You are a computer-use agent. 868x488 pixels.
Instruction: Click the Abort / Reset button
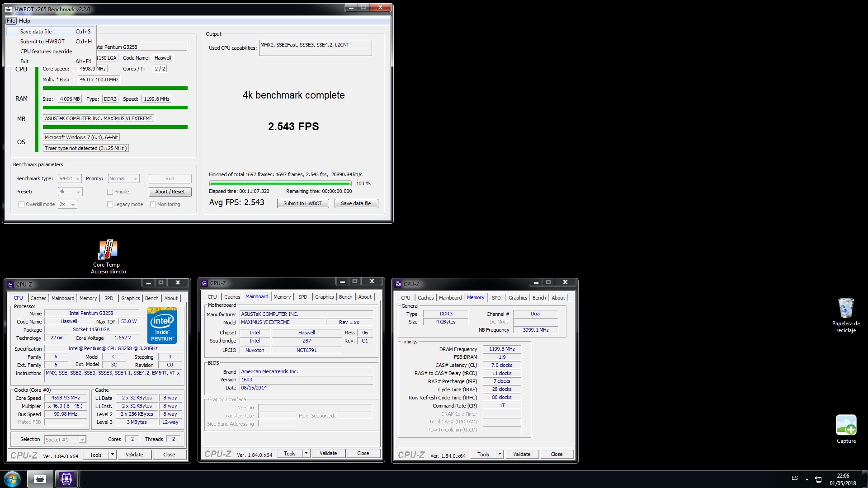tap(170, 192)
